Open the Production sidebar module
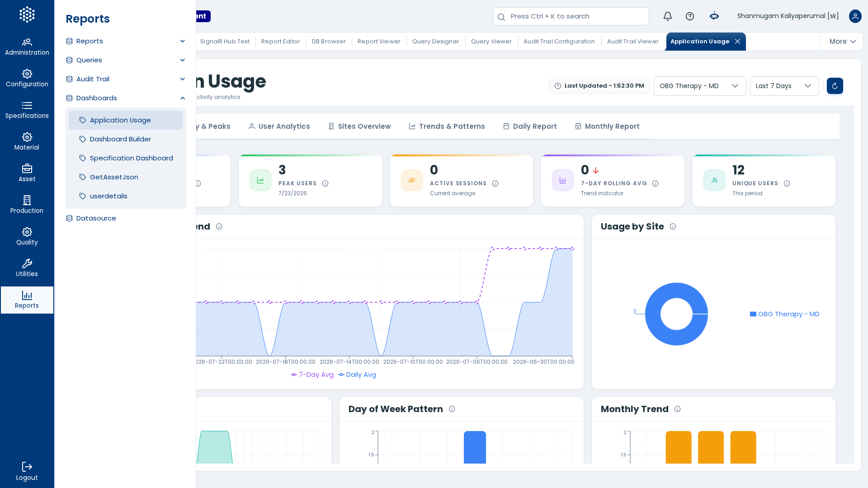The image size is (868, 488). 27,205
